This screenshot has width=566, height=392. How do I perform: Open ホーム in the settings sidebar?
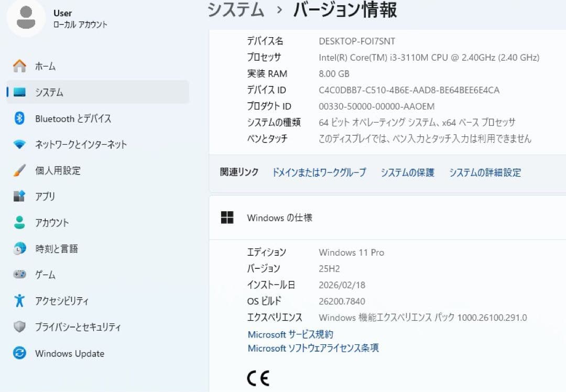point(98,66)
